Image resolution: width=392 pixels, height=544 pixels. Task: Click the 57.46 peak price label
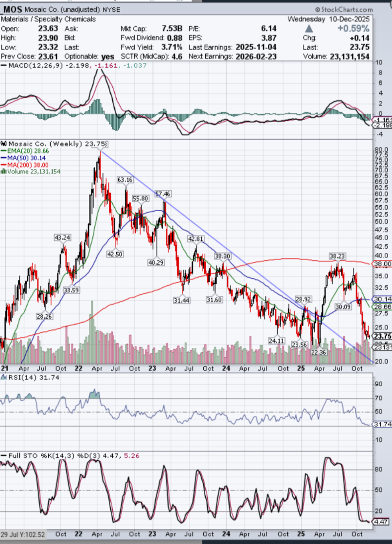pyautogui.click(x=162, y=194)
